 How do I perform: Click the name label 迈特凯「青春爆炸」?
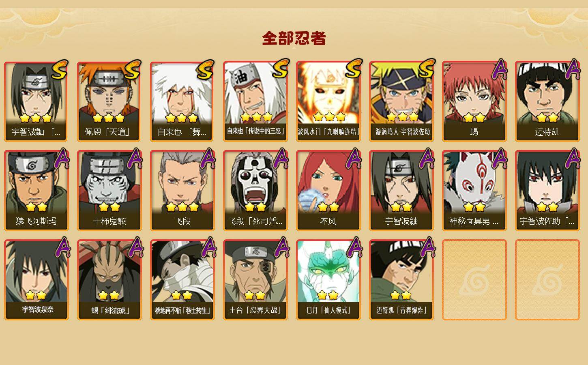[401, 310]
